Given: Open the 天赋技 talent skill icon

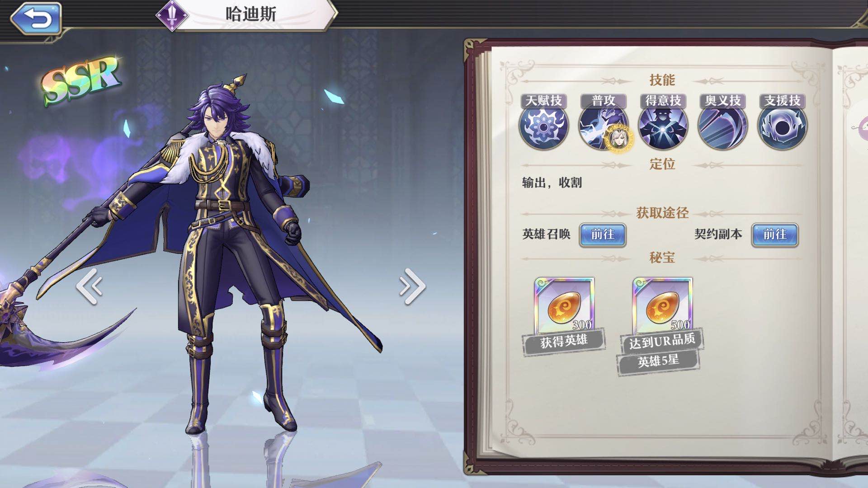Looking at the screenshot, I should click(x=543, y=126).
